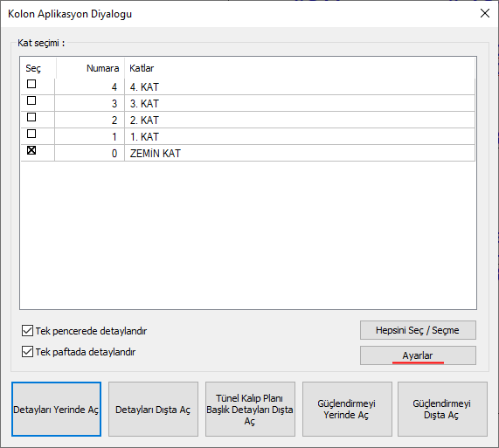499x448 pixels.
Task: Click Hepsini Seç / Seçme button
Action: pos(418,330)
